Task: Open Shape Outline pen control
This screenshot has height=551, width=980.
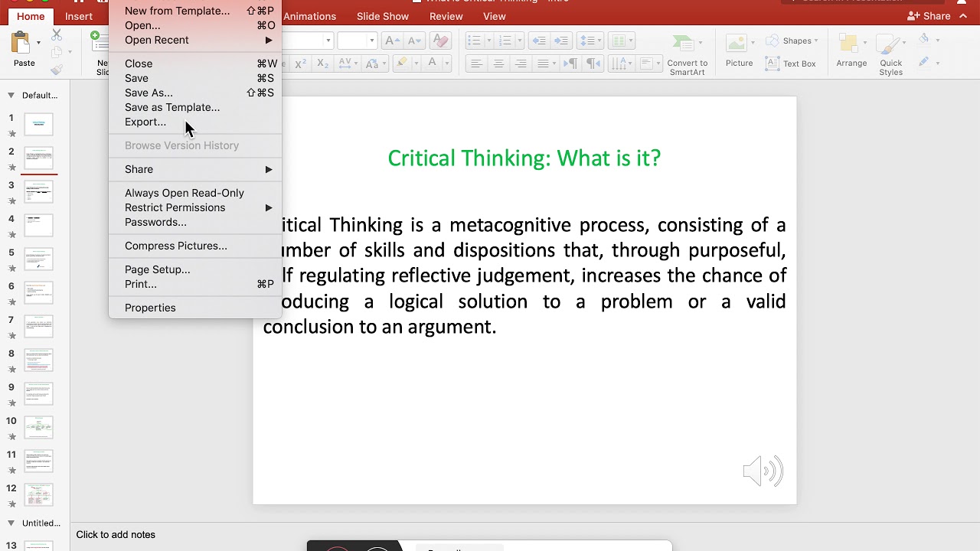Action: pyautogui.click(x=924, y=62)
